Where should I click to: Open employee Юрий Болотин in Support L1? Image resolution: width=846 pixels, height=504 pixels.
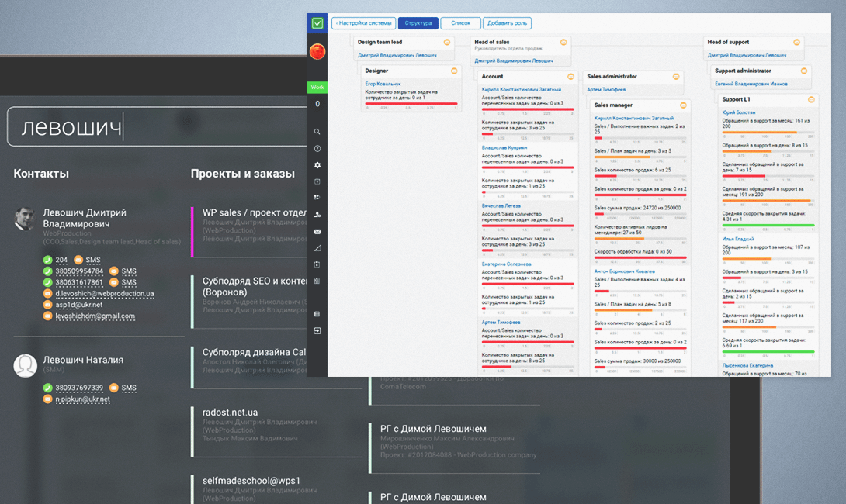739,112
